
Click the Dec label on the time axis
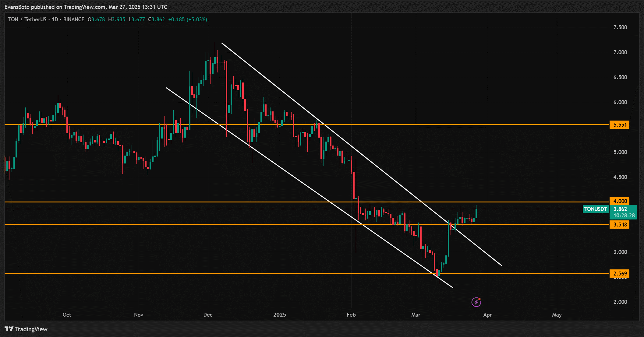pos(208,315)
